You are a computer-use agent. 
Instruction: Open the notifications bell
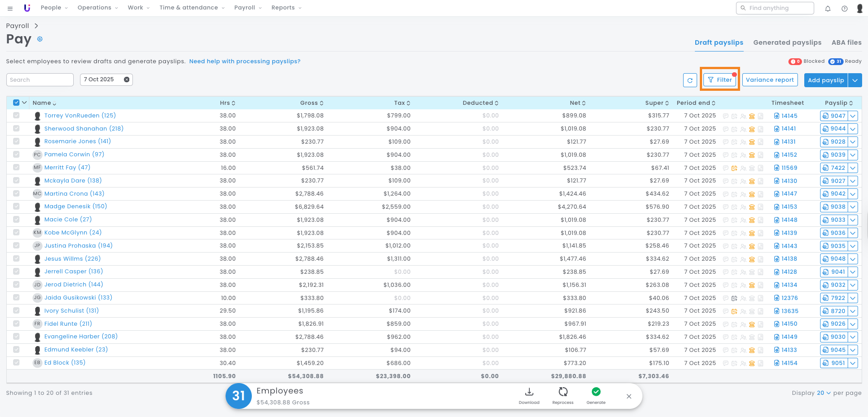pos(828,8)
